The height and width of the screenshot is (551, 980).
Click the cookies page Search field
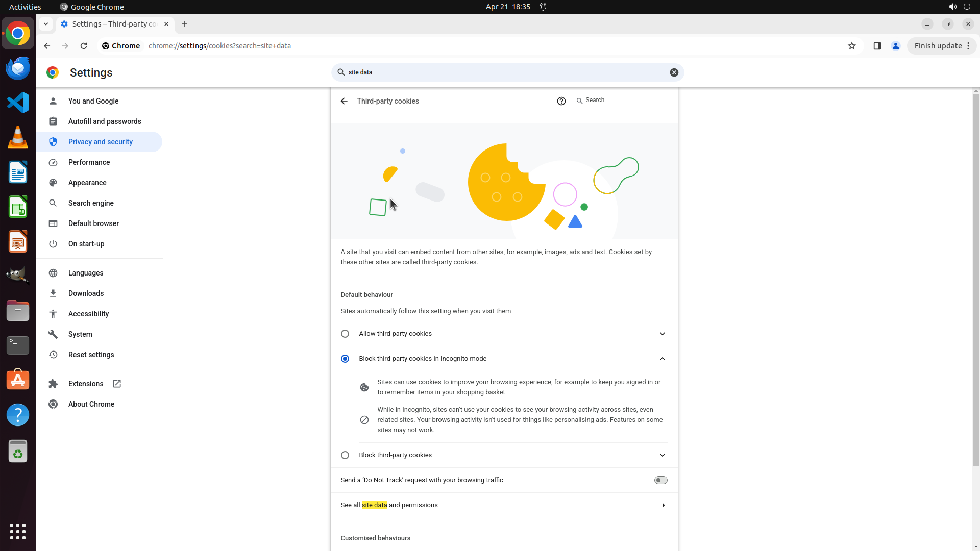(x=625, y=100)
